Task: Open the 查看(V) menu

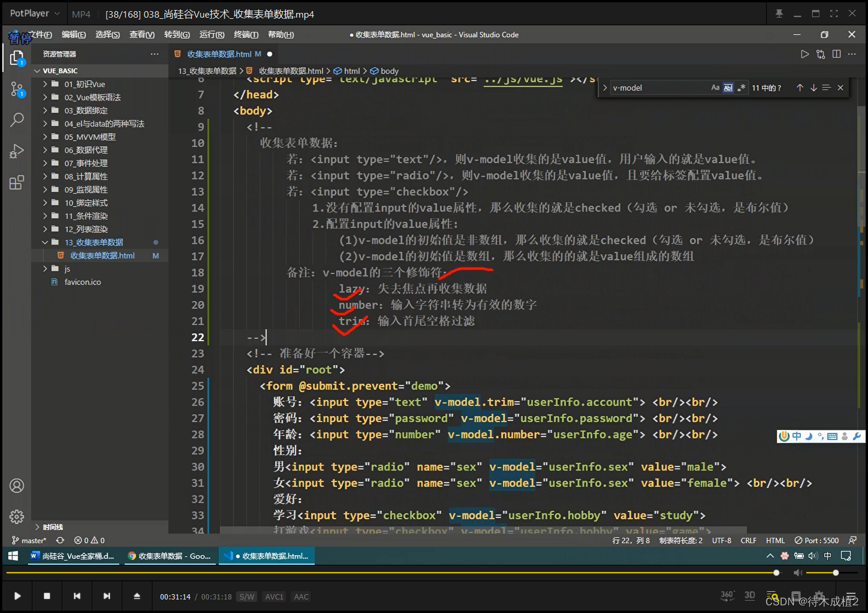Action: (142, 35)
